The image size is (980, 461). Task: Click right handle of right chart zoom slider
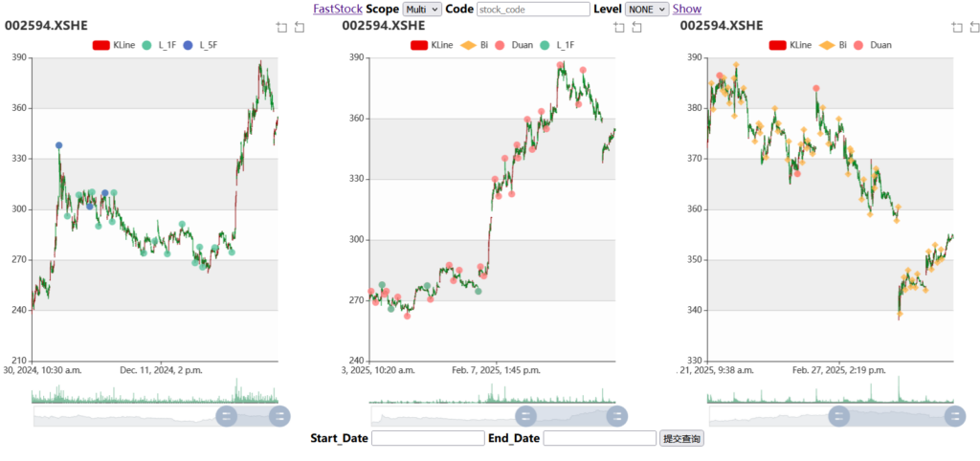955,416
